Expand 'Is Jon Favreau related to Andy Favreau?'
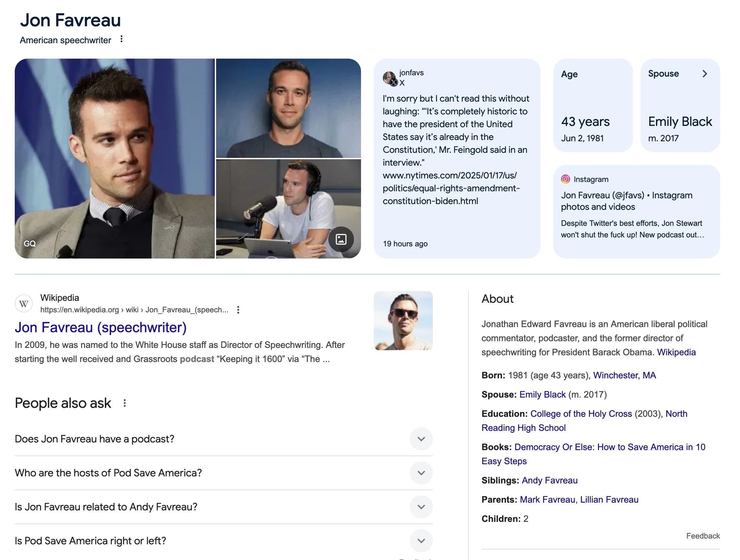Image resolution: width=740 pixels, height=560 pixels. (x=421, y=507)
